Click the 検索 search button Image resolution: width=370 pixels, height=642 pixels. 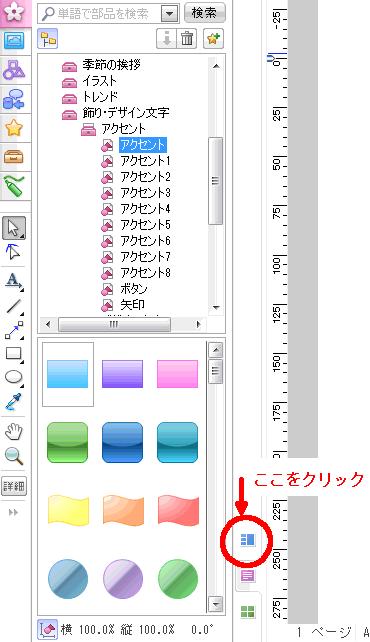[204, 13]
